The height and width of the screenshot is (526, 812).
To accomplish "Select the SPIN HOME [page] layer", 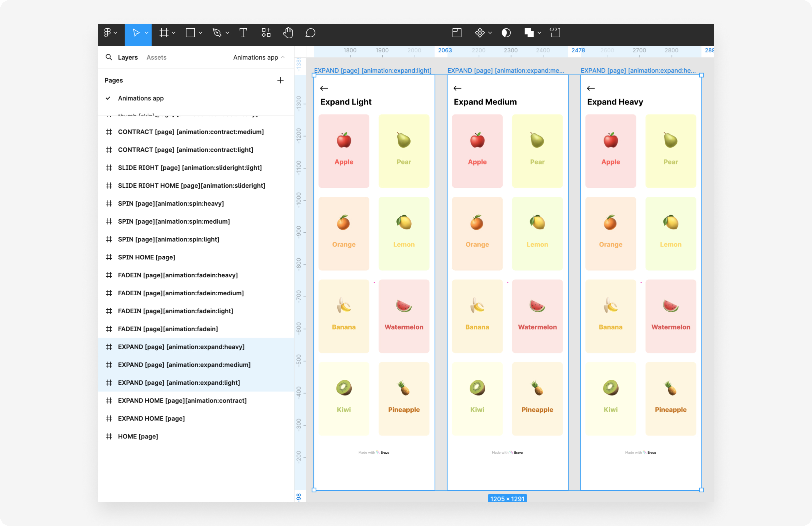I will pyautogui.click(x=146, y=257).
